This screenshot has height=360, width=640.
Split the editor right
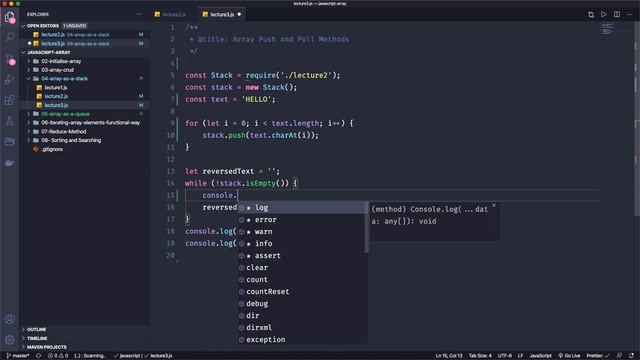617,14
